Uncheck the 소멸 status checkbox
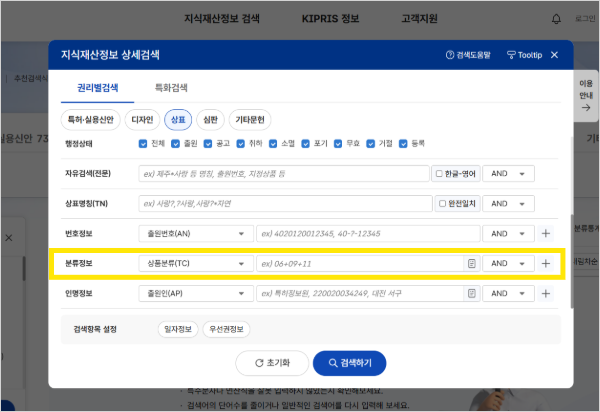Screen dimensions: 600x412 coord(273,143)
